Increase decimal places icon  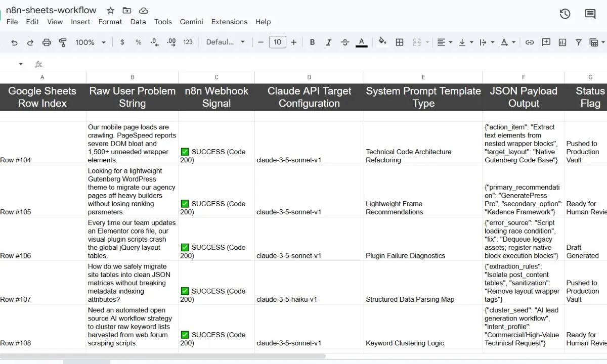(x=171, y=42)
